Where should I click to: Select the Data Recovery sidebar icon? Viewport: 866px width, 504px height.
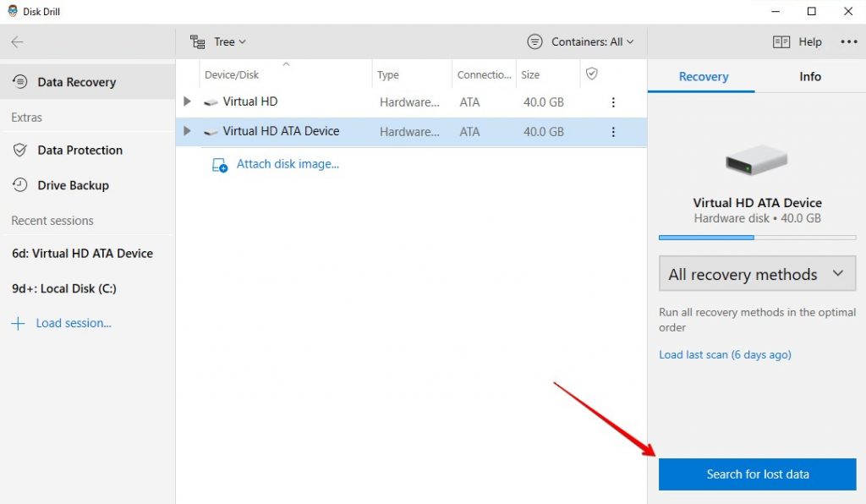tap(19, 81)
